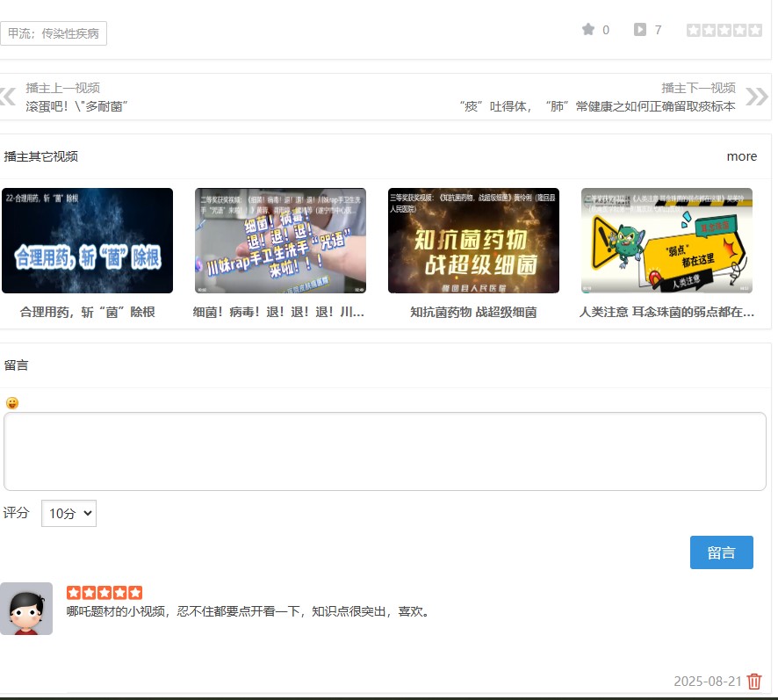Image resolution: width=778 pixels, height=700 pixels.
Task: Click the left double-arrow beside 播主上一视频
Action: (x=7, y=95)
